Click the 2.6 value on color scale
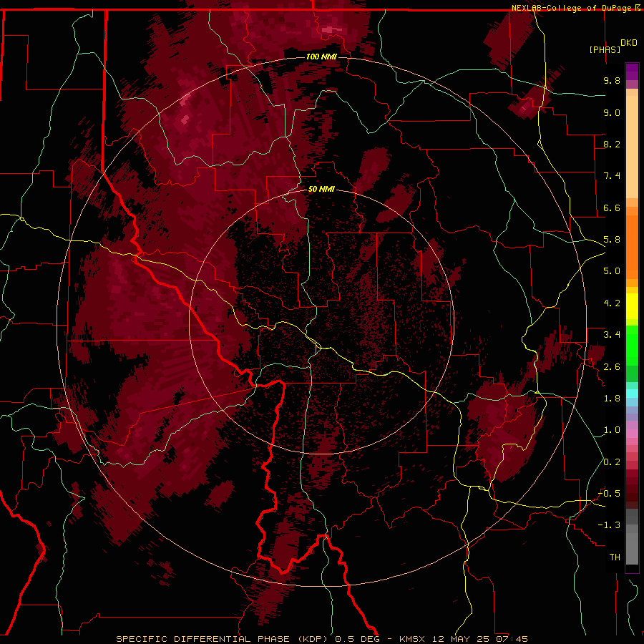 pyautogui.click(x=612, y=367)
